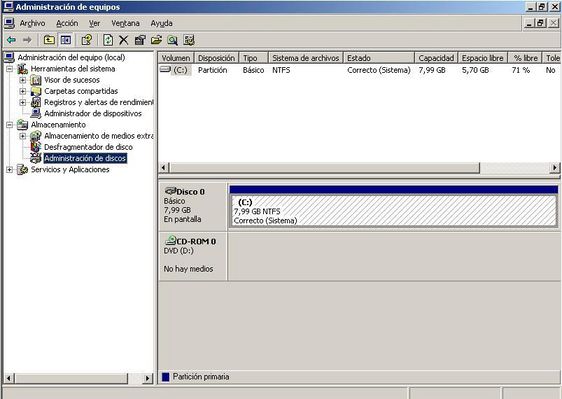Select the Desfragmentador de disco label
The width and height of the screenshot is (562, 399).
pos(88,147)
